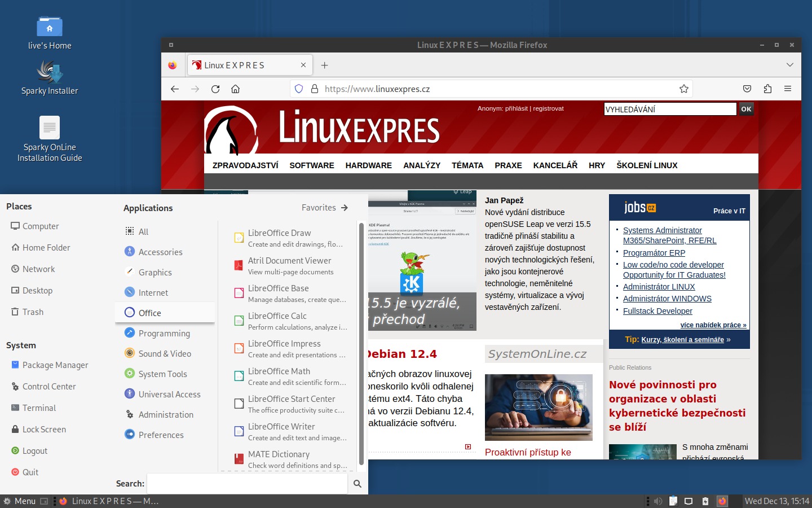Open SOFTWARE site menu
Viewport: 812px width, 508px height.
[312, 165]
